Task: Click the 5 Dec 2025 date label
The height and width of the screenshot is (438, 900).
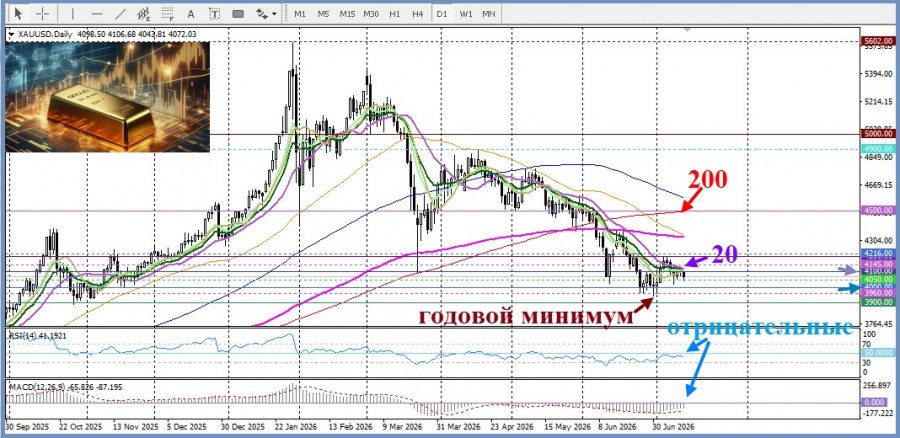Action: tap(187, 427)
